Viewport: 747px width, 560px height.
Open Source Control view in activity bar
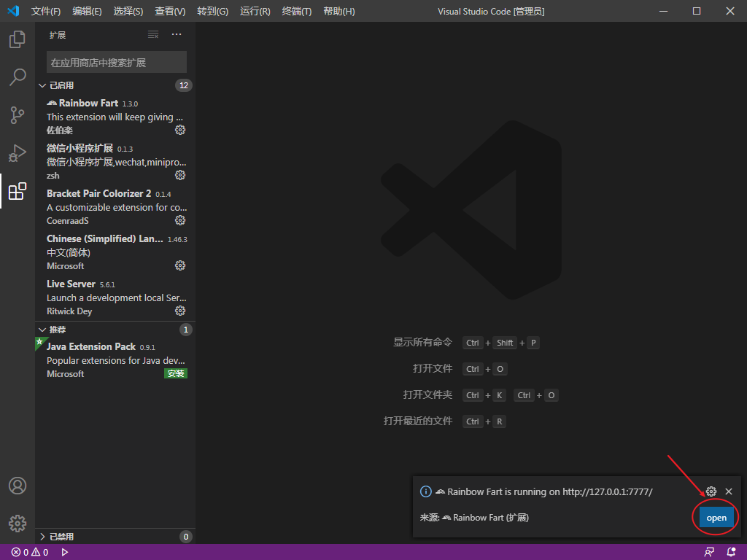pos(18,115)
